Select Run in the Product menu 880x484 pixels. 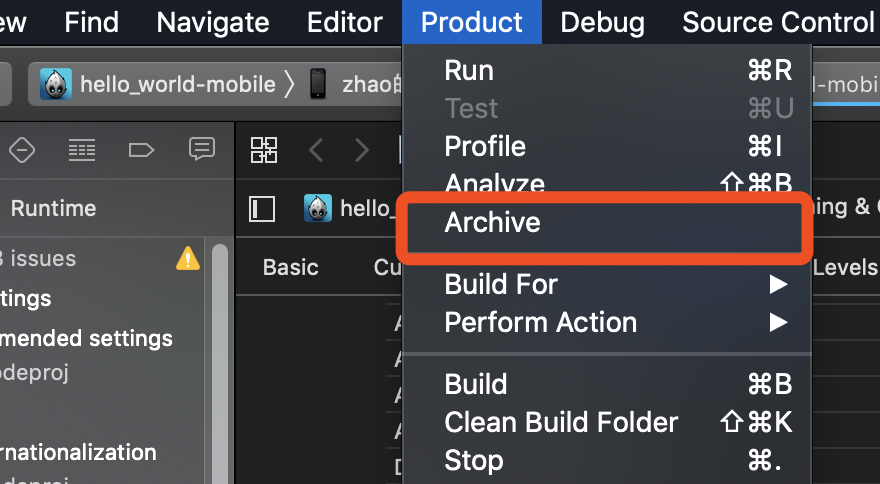pos(469,70)
